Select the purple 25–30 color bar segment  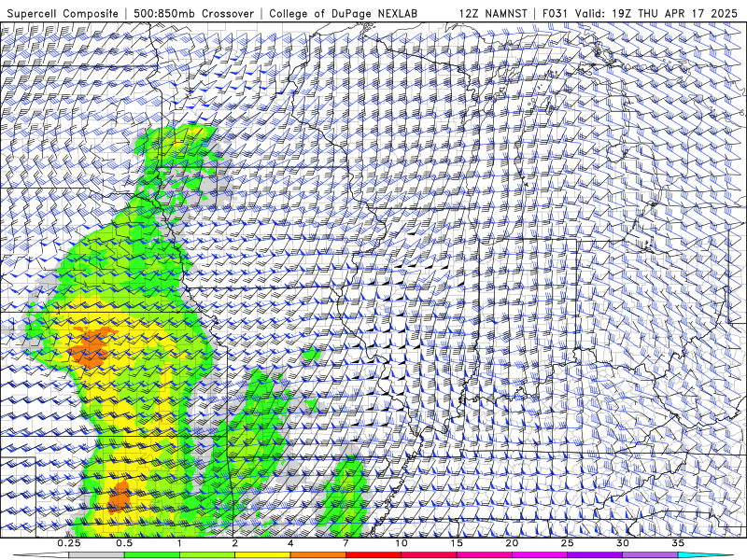point(595,555)
